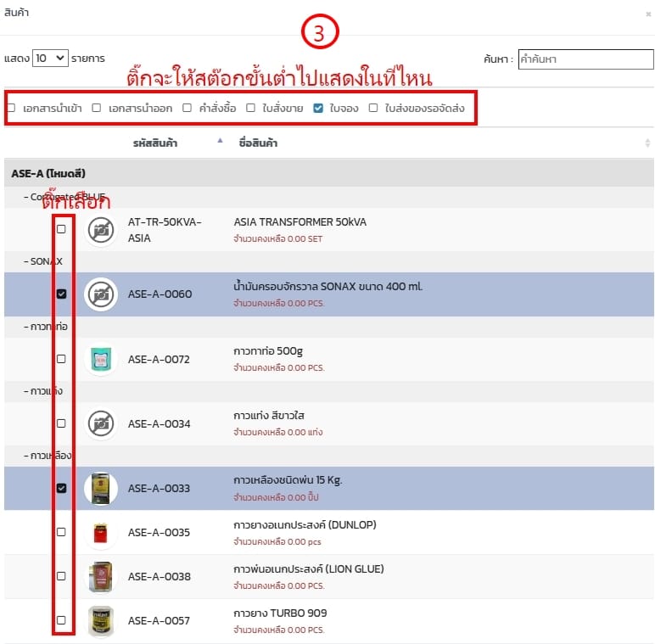Sort by ชื่อสินค้า column sort arrows
Screen dimensions: 655x644
click(647, 143)
